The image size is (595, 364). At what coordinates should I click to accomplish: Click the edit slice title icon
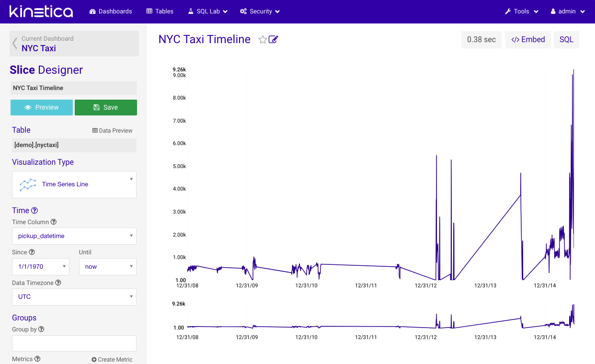point(274,40)
